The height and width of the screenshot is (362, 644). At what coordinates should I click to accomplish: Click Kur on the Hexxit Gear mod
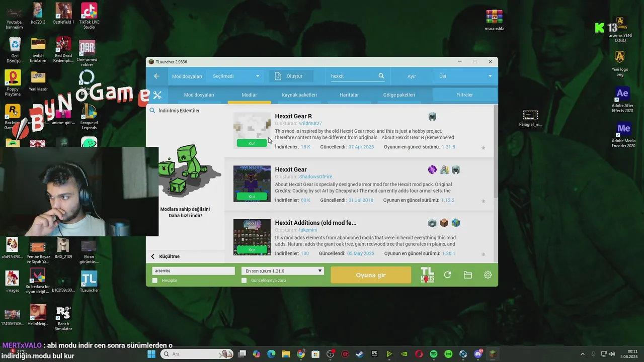click(252, 197)
